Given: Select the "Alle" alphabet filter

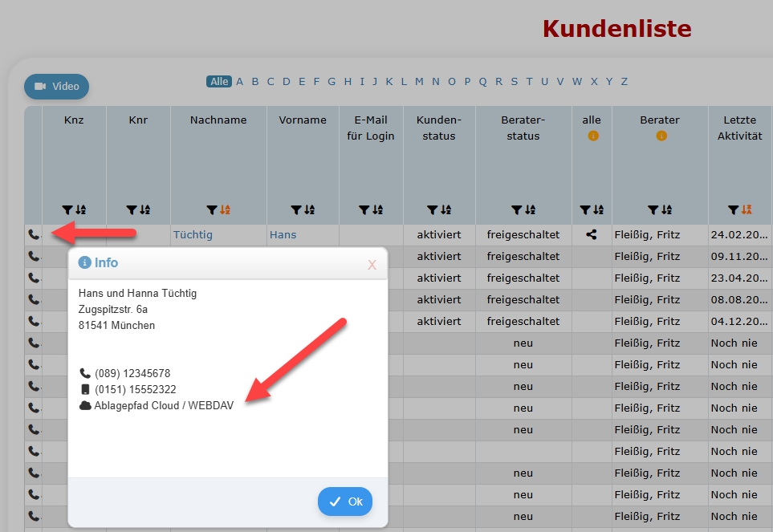Looking at the screenshot, I should pos(218,81).
